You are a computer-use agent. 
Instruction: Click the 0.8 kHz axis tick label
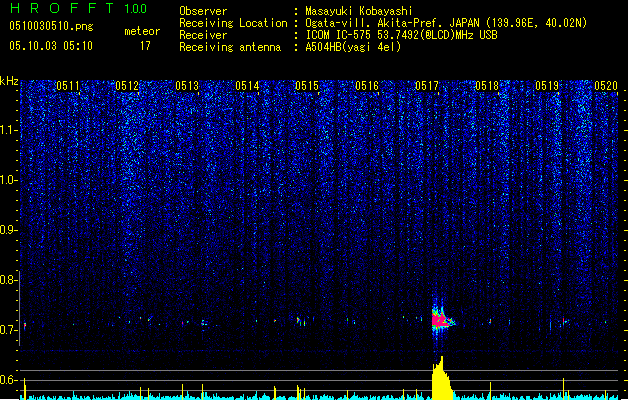coord(8,280)
